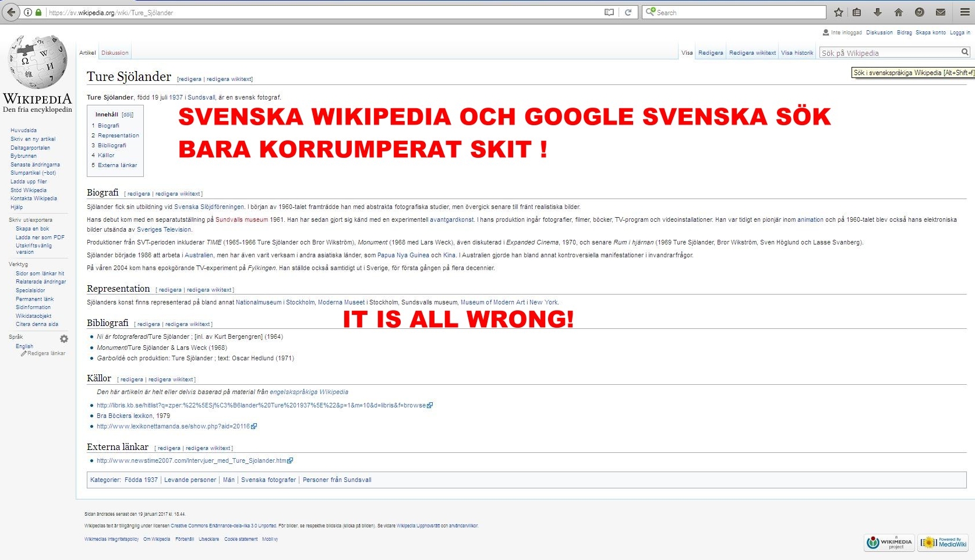This screenshot has width=975, height=560.
Task: Click Ladda ner som PDF
Action: [x=40, y=238]
